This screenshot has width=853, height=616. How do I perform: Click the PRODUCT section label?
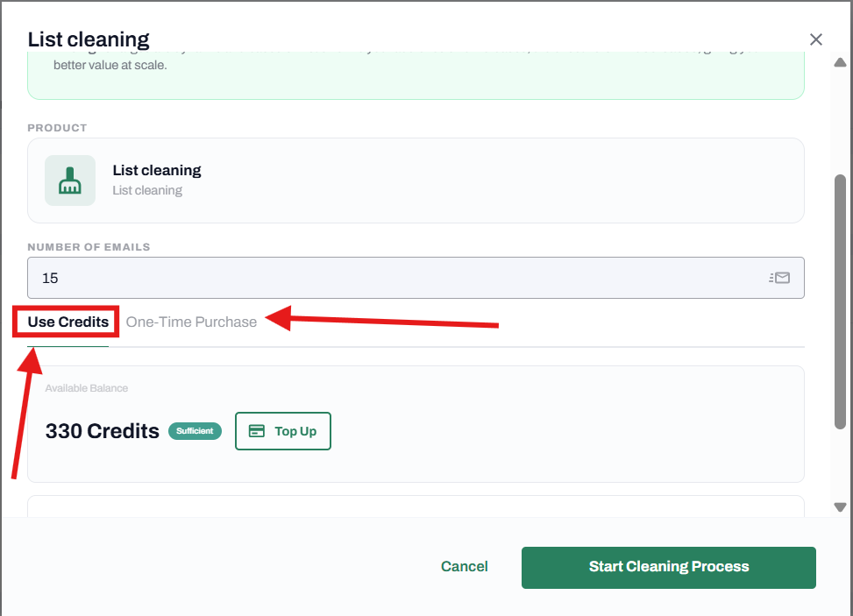[x=57, y=128]
